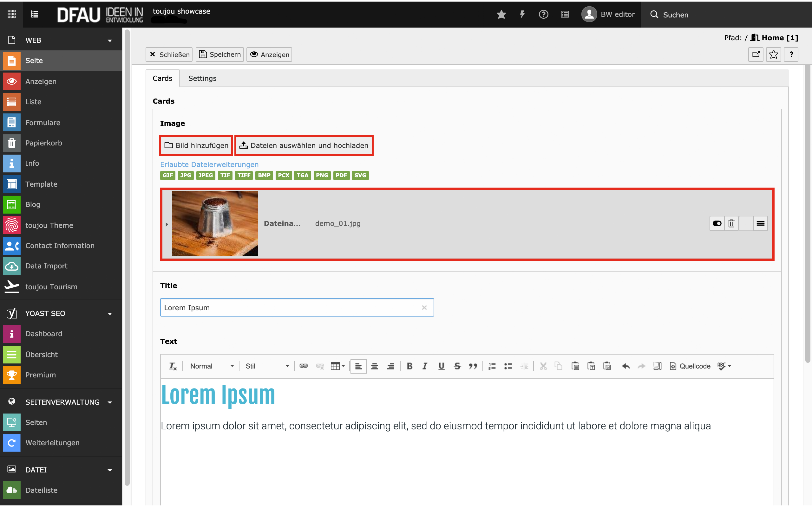This screenshot has height=507, width=812.
Task: Toggle visibility of demo_01.jpg image
Action: tap(717, 223)
